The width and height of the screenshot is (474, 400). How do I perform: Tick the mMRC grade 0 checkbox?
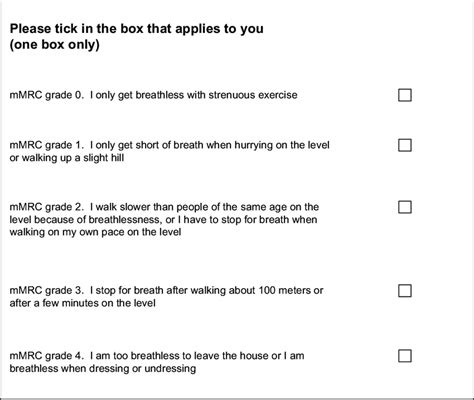(x=405, y=95)
